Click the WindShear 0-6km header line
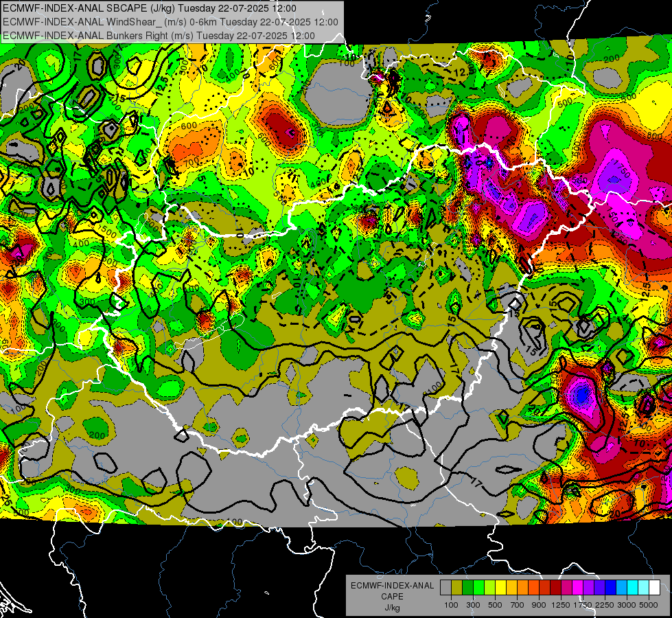672x618 pixels. click(x=170, y=22)
